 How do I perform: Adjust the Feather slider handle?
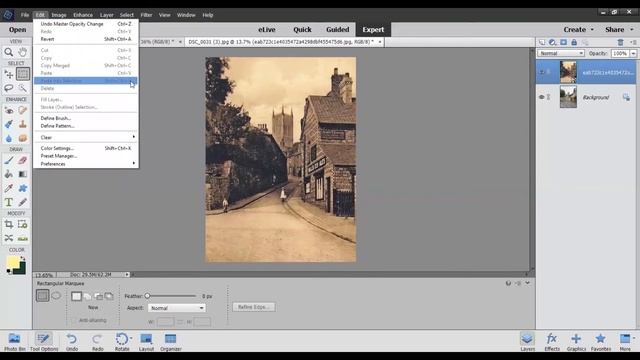[x=147, y=296]
